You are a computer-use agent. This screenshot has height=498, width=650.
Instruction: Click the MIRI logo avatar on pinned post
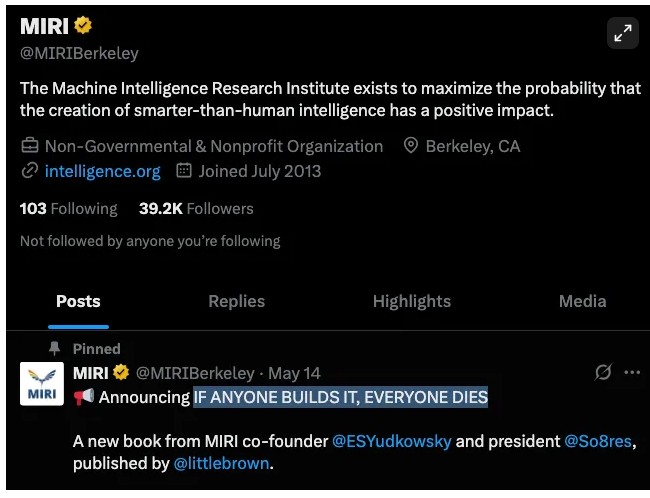pyautogui.click(x=42, y=383)
